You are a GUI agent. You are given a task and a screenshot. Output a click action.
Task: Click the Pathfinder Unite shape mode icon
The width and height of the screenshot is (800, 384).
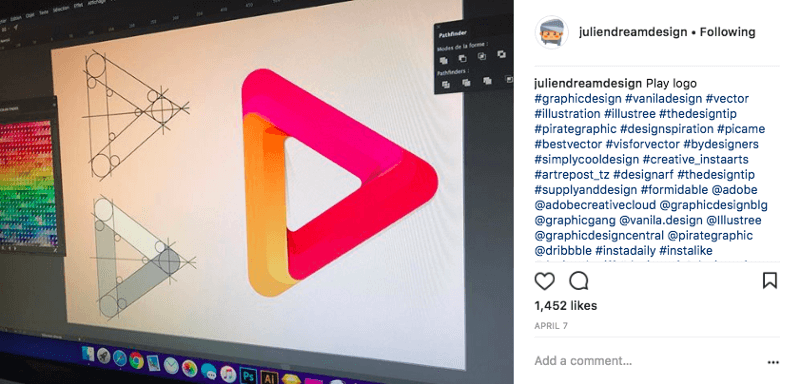point(443,61)
